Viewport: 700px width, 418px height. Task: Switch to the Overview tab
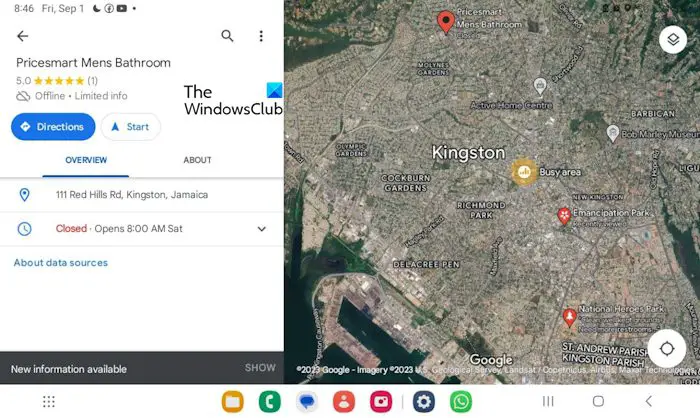tap(86, 160)
